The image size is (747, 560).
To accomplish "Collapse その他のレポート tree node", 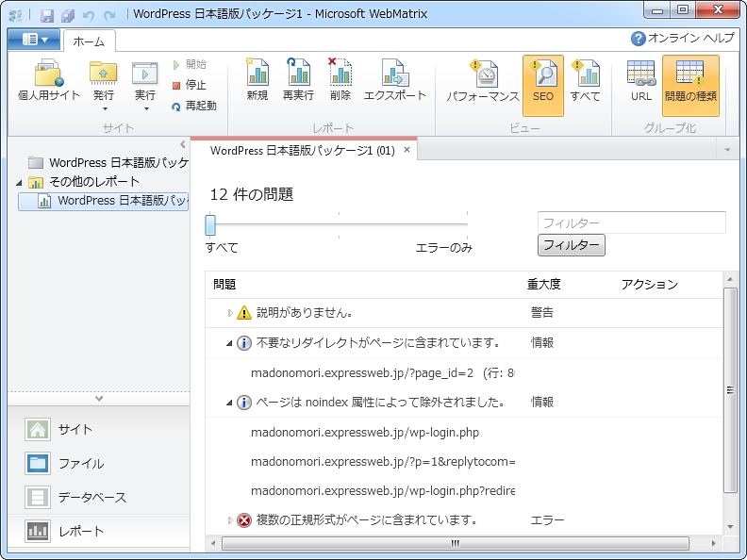I will tap(19, 182).
